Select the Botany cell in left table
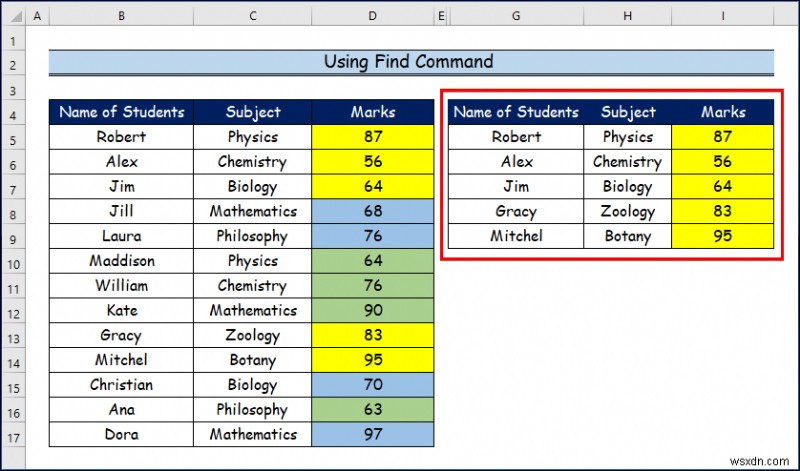 tap(252, 360)
